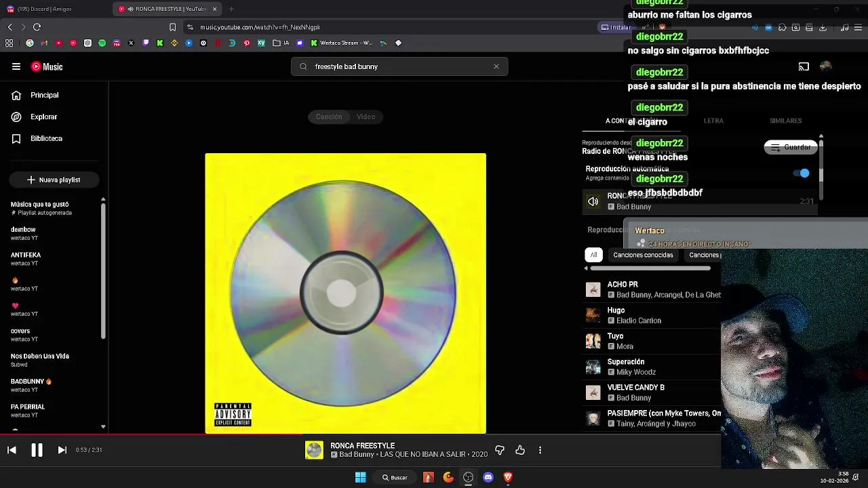
Task: Click the Instalar app button
Action: click(x=616, y=27)
